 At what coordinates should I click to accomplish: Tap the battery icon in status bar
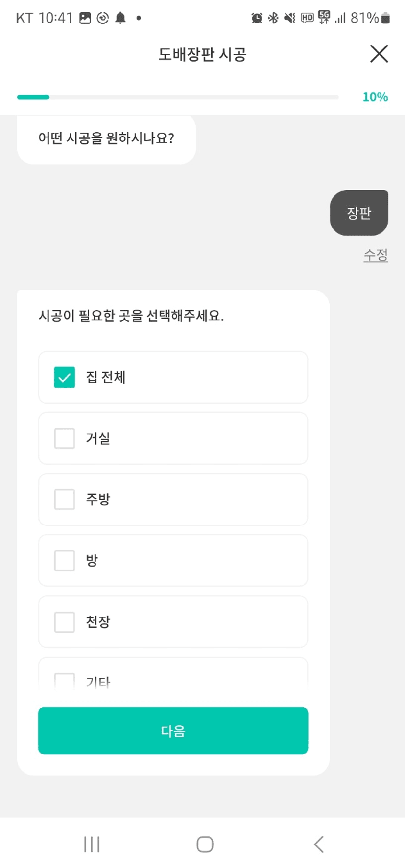386,18
